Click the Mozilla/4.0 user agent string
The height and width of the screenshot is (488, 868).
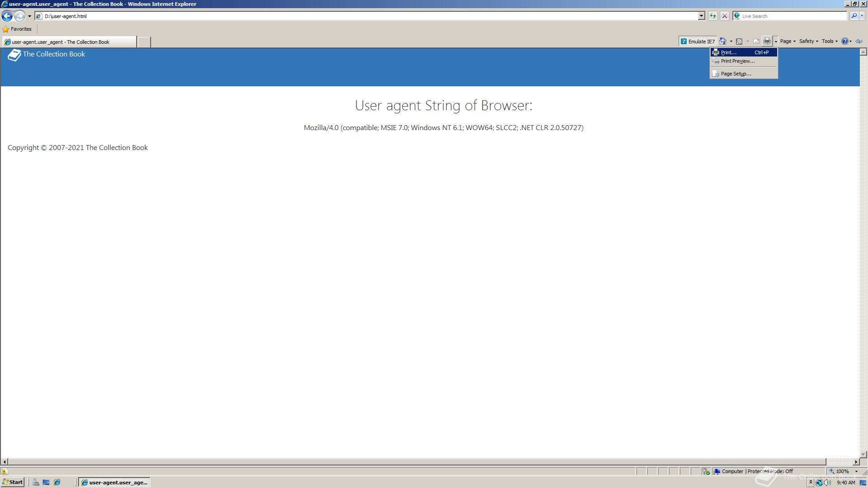(443, 128)
